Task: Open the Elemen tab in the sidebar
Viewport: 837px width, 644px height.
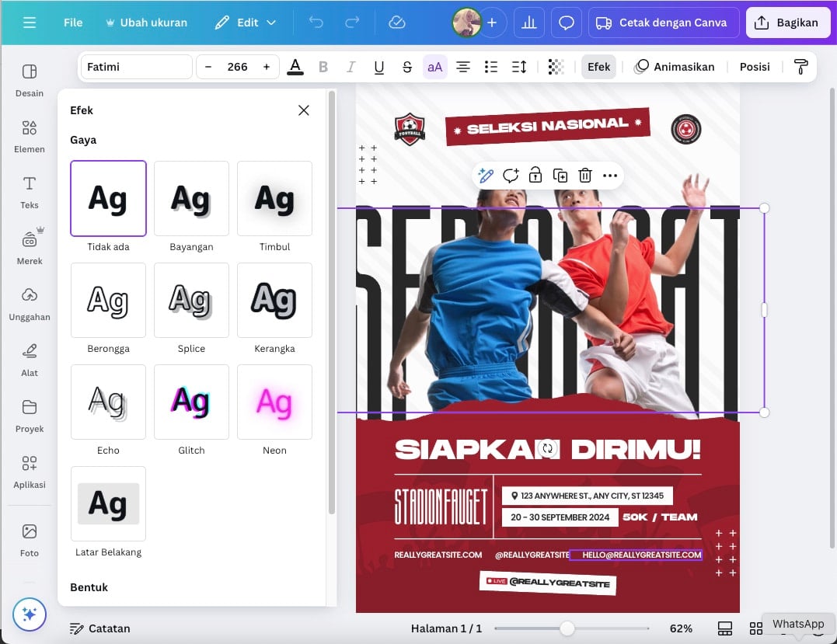Action: [30, 135]
